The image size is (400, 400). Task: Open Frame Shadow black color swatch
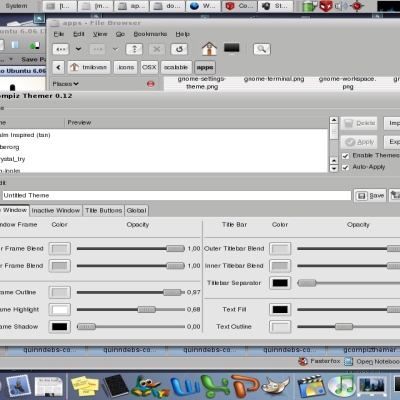pos(60,327)
